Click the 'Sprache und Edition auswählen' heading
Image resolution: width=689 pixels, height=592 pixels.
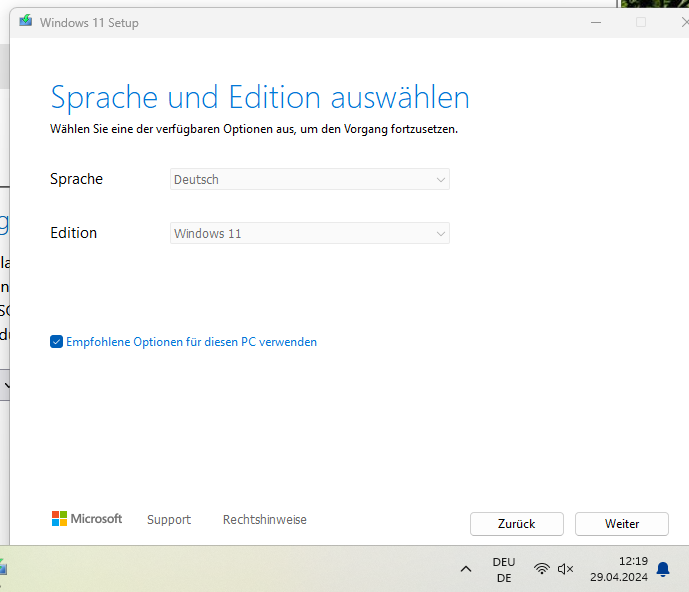click(260, 98)
